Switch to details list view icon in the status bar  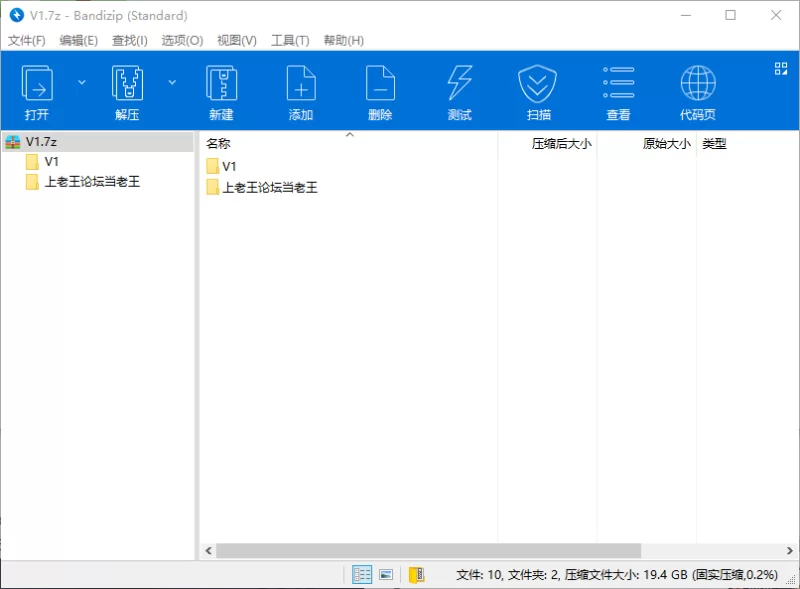[x=362, y=575]
